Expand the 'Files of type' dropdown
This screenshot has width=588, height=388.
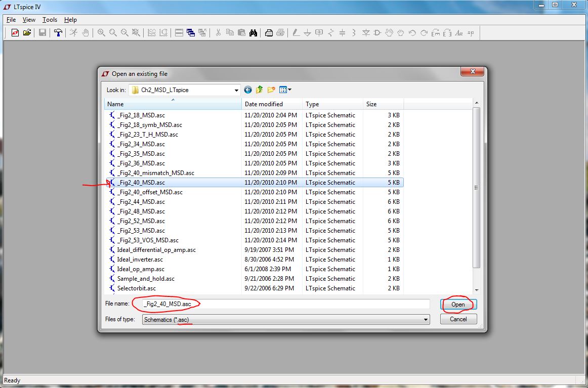coord(426,320)
